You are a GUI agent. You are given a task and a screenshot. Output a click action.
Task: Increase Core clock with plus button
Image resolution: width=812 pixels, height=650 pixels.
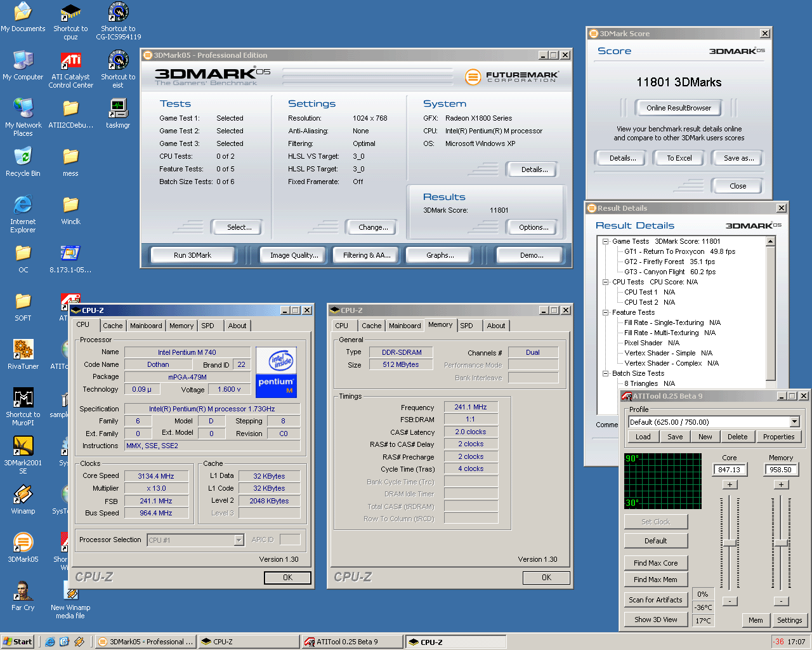coord(730,484)
